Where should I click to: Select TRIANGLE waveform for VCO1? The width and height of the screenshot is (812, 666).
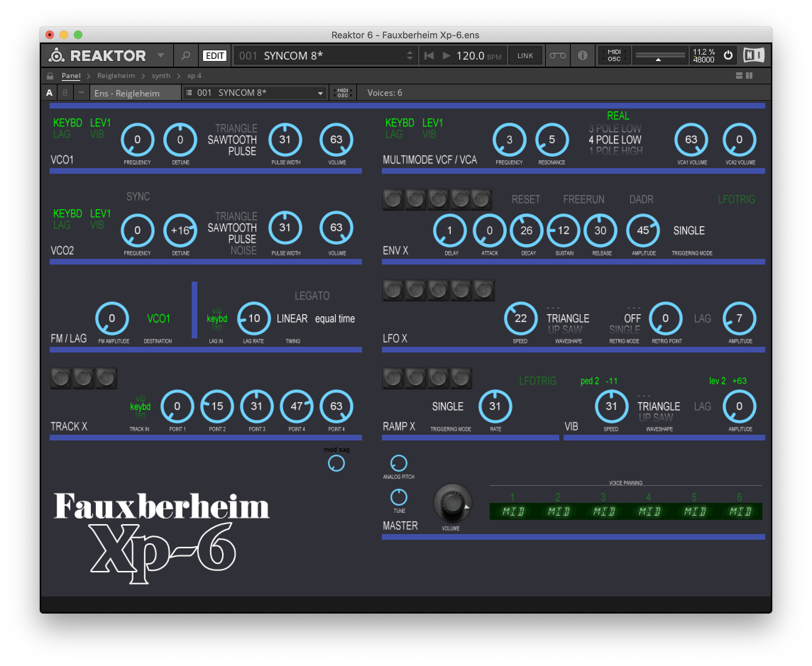click(x=236, y=128)
